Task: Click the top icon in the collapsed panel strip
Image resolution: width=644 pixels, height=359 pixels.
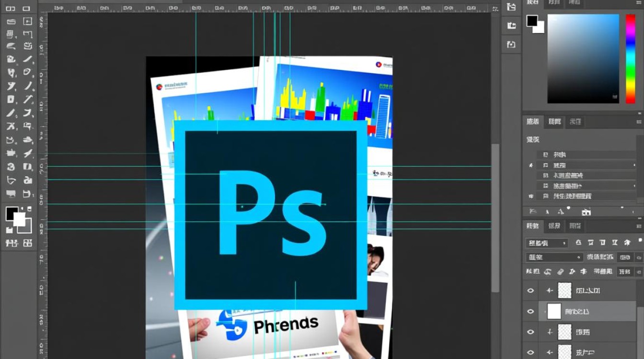Action: 511,7
